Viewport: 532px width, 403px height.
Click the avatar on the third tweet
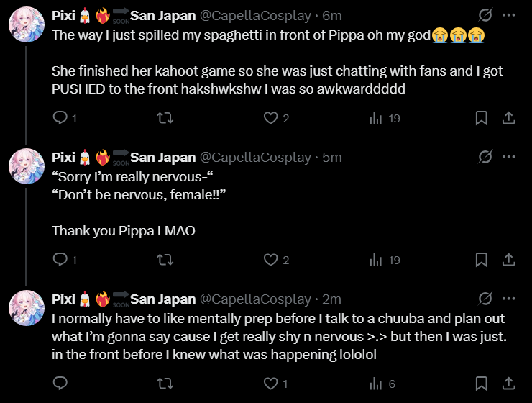tap(27, 309)
